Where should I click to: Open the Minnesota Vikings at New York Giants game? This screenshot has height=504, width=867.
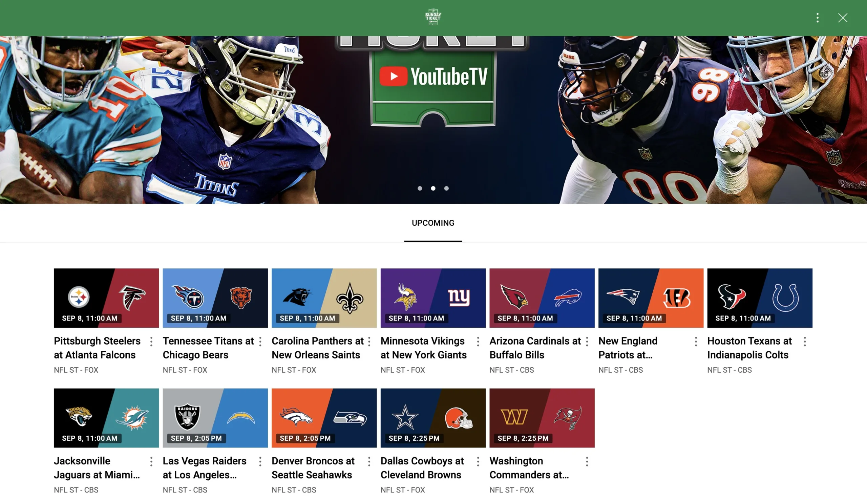[433, 298]
